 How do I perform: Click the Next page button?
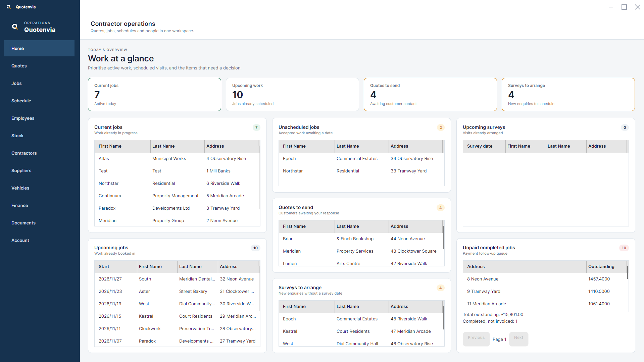pyautogui.click(x=518, y=339)
